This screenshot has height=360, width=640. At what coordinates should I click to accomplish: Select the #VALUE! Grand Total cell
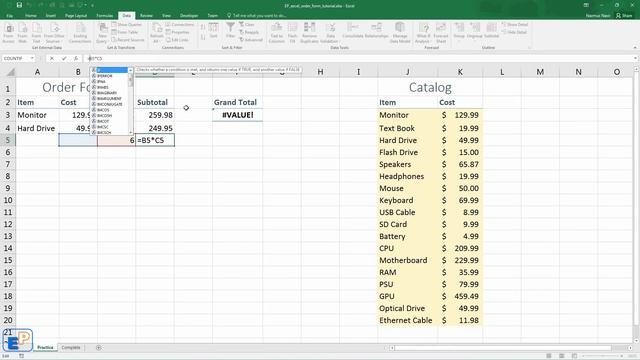tap(238, 115)
